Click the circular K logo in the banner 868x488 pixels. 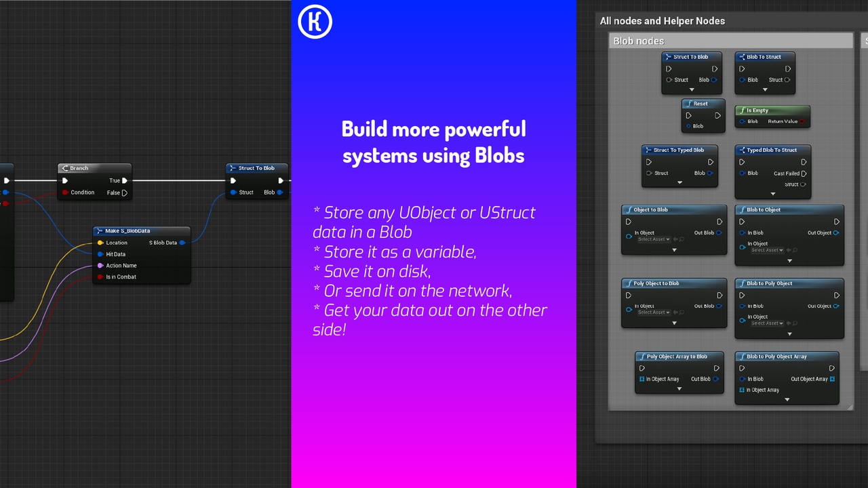[315, 21]
